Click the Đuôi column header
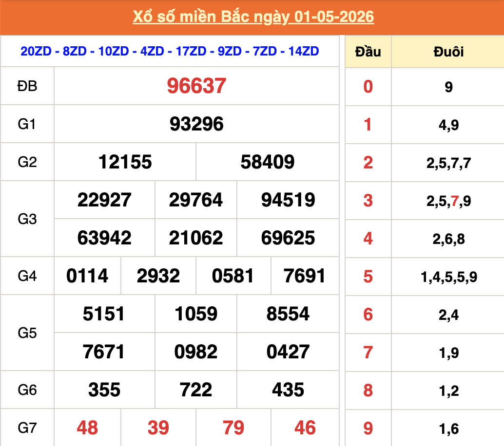504x446 pixels. point(449,52)
